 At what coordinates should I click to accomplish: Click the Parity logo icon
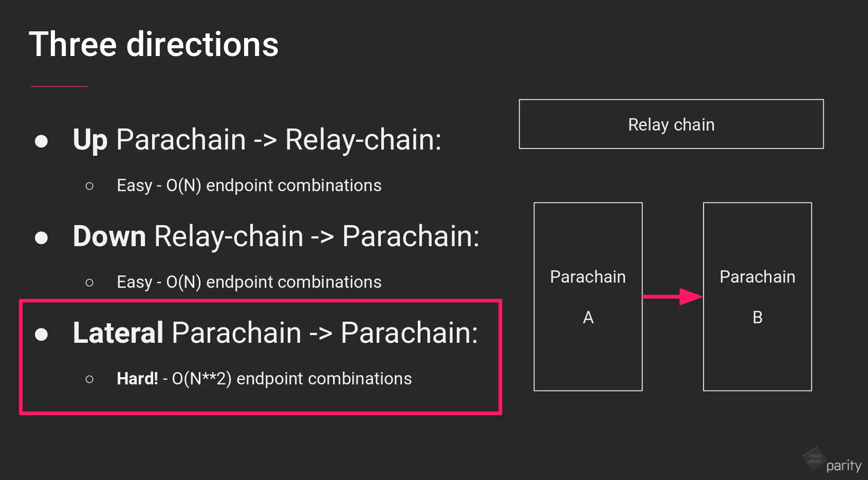pyautogui.click(x=814, y=457)
